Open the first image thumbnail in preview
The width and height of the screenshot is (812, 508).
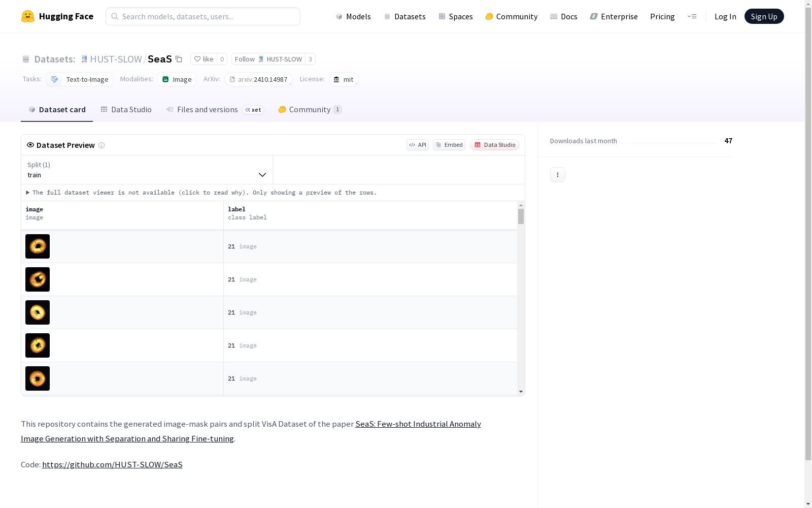click(x=38, y=246)
